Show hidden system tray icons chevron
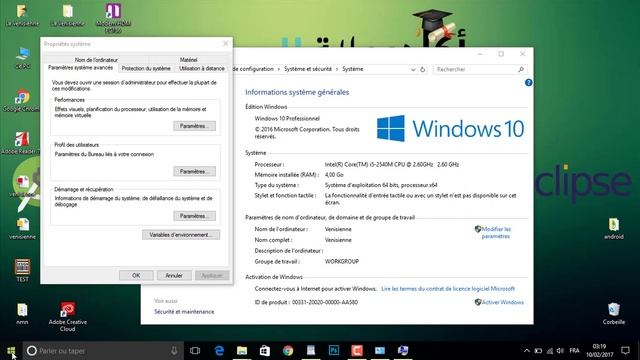Viewport: 640px width, 360px height. click(x=527, y=351)
